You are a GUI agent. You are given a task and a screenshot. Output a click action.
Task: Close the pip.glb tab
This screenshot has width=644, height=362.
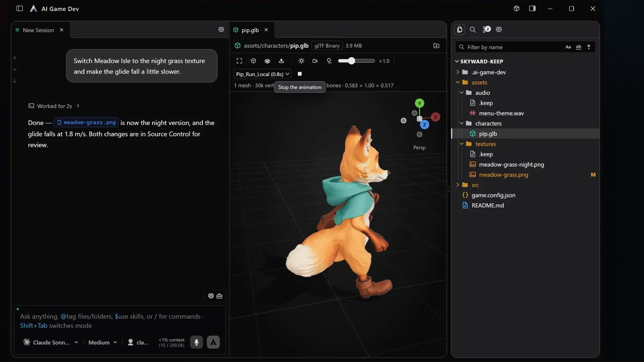(x=266, y=30)
